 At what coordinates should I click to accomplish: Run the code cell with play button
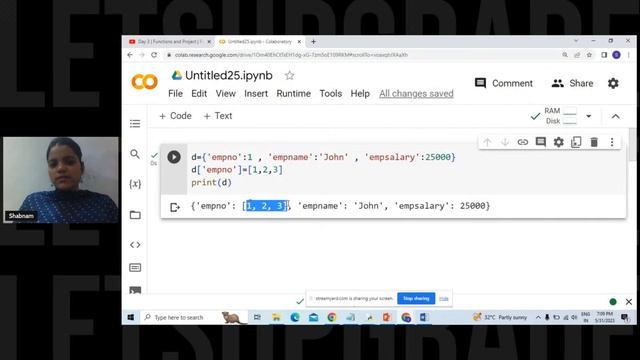click(x=174, y=157)
